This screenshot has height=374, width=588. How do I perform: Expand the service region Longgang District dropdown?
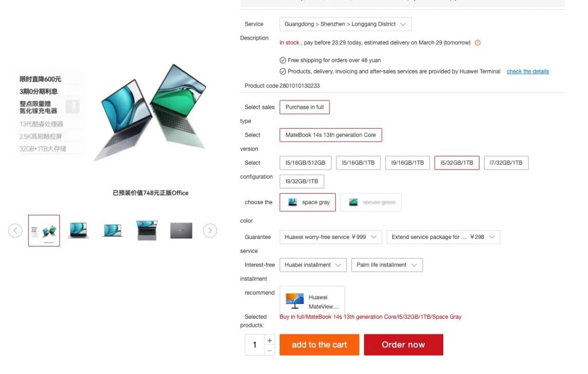coord(345,24)
